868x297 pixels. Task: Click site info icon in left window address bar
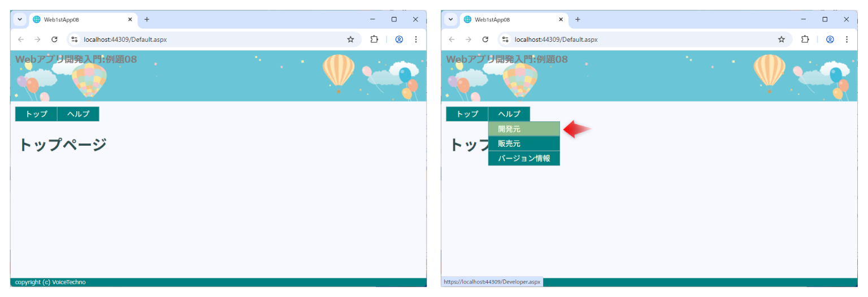tap(74, 40)
